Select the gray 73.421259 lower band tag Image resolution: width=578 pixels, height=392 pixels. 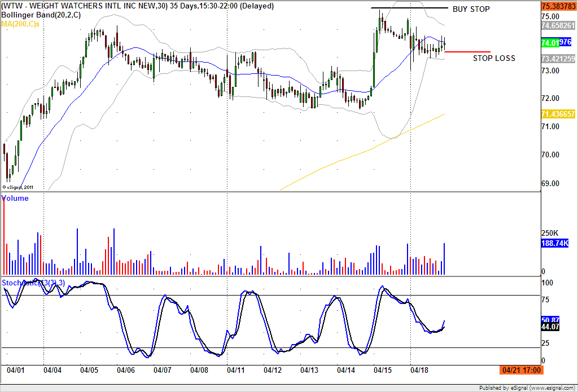(558, 59)
